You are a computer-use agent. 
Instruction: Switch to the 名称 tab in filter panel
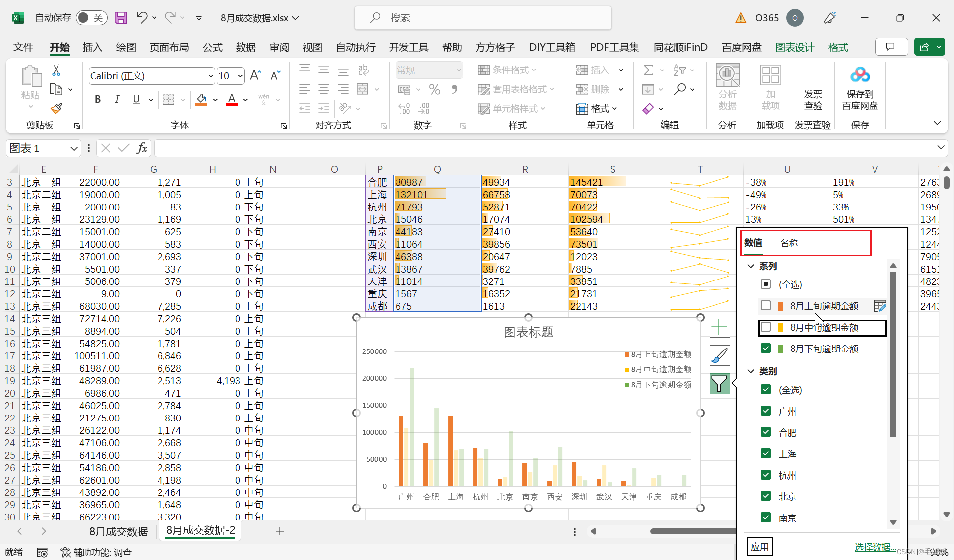coord(789,243)
